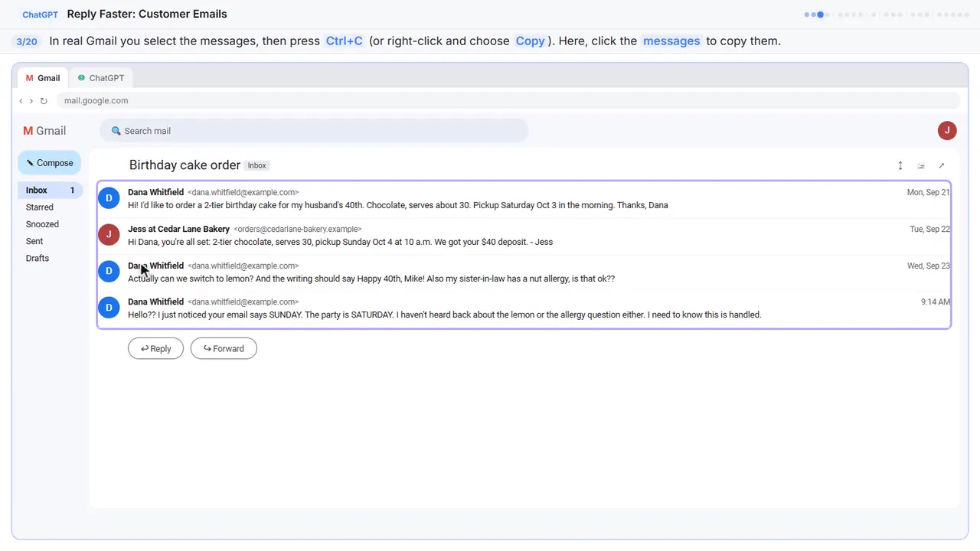Click Dana's avatar on the 9:14 AM message
This screenshot has height=551, width=980.
coord(109,308)
